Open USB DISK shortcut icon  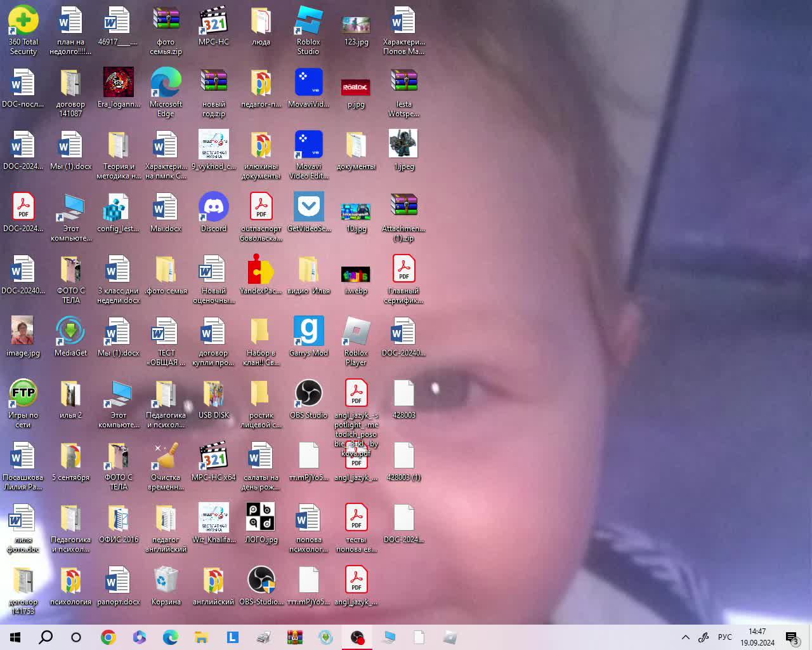213,399
